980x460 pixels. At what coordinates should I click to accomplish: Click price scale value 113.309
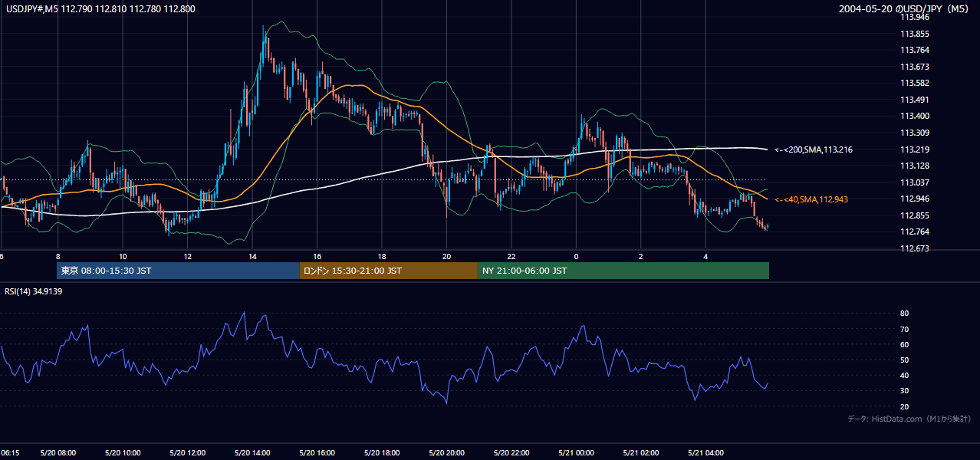click(915, 133)
